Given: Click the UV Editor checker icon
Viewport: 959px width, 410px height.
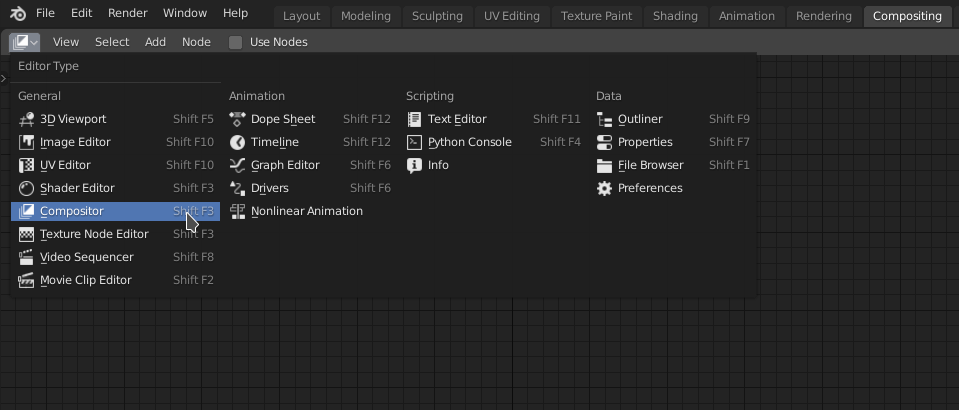Looking at the screenshot, I should [26, 165].
